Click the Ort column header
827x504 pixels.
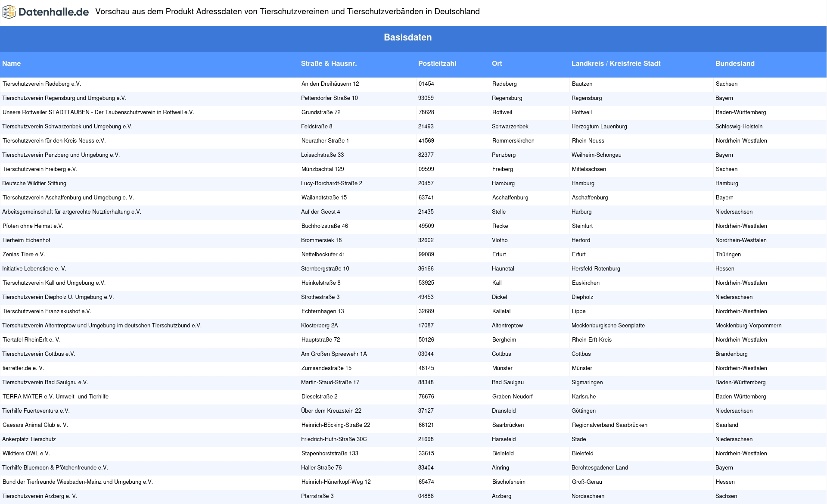coord(497,64)
